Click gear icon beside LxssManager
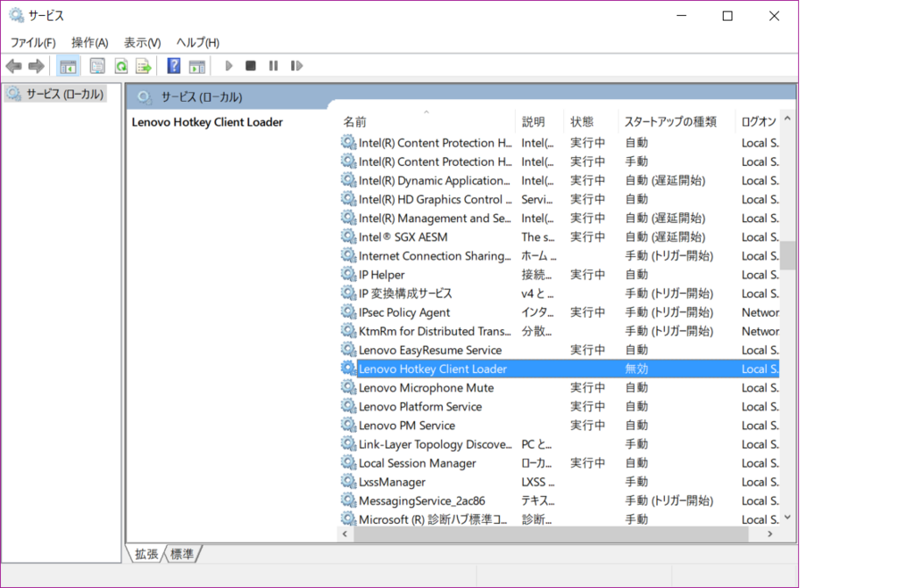This screenshot has height=588, width=914. point(348,481)
